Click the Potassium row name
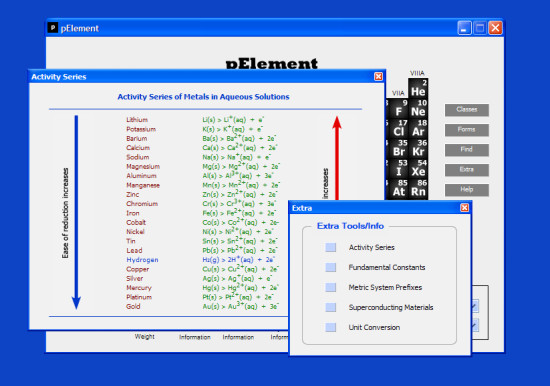 pos(141,129)
